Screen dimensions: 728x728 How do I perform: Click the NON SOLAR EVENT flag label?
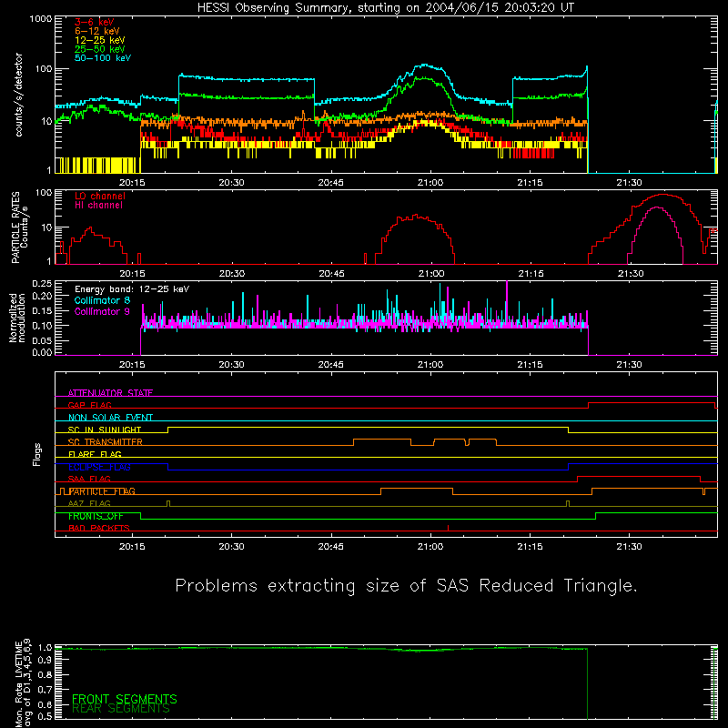pyautogui.click(x=110, y=418)
